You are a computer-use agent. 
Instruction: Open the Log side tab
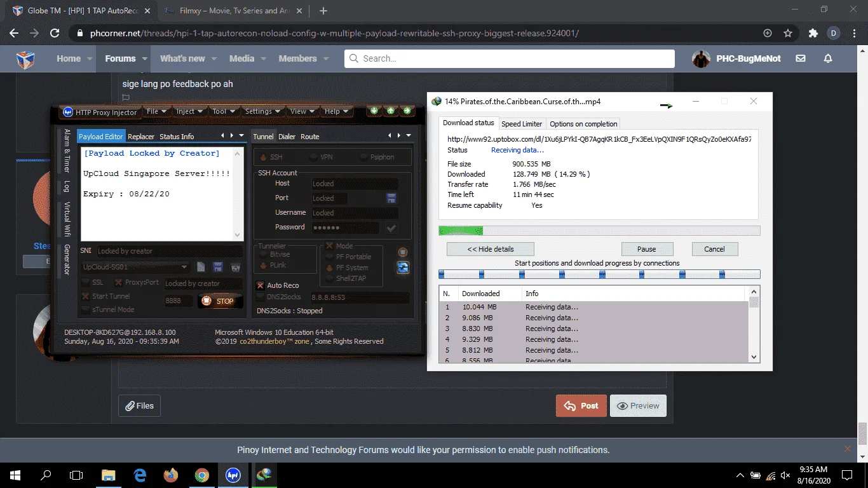point(67,186)
